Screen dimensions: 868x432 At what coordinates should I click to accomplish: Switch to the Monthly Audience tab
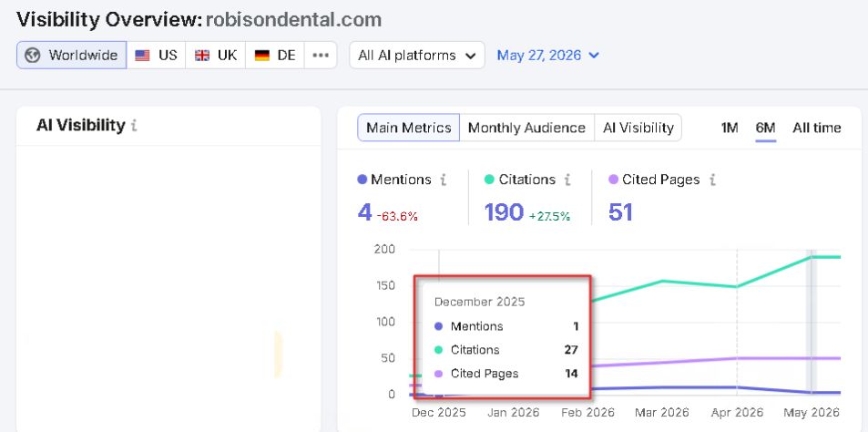click(526, 128)
